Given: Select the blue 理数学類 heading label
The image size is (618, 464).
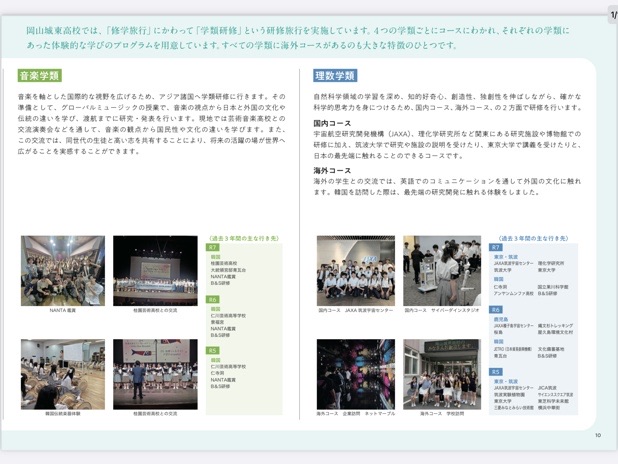Looking at the screenshot, I should (335, 76).
